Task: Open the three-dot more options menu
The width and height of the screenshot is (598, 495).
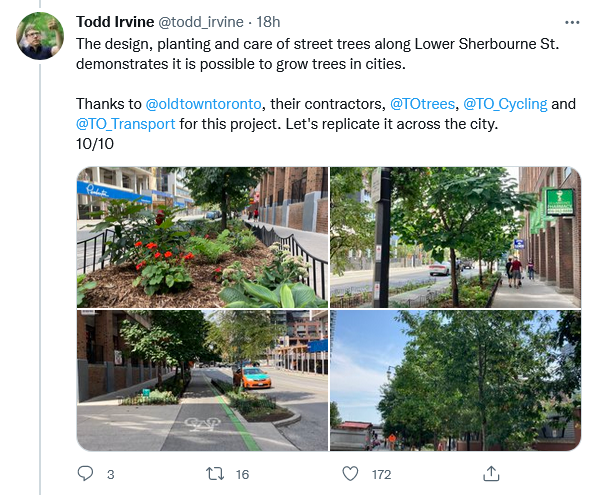Action: pyautogui.click(x=572, y=22)
